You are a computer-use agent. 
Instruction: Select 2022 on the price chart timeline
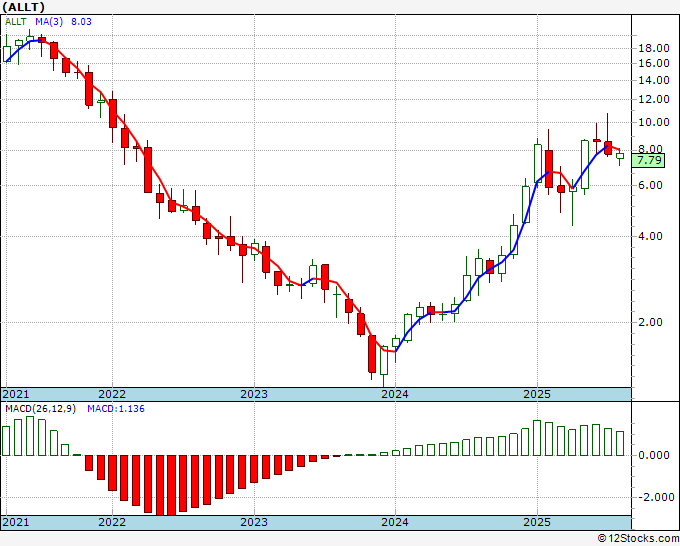[112, 394]
